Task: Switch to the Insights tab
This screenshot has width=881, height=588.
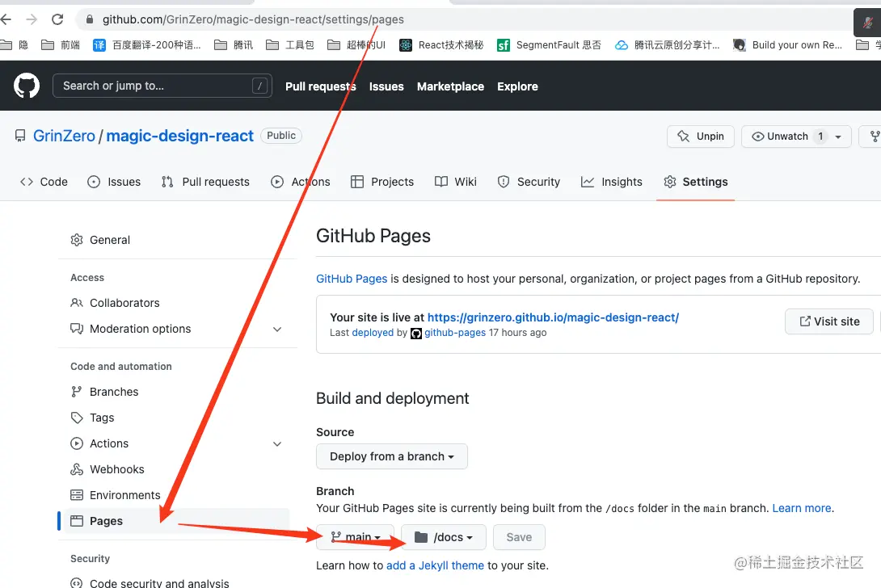Action: (611, 182)
